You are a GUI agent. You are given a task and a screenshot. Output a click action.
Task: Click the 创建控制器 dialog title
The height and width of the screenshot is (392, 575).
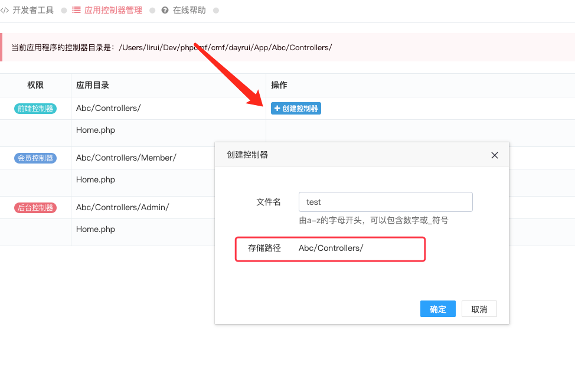(x=247, y=155)
